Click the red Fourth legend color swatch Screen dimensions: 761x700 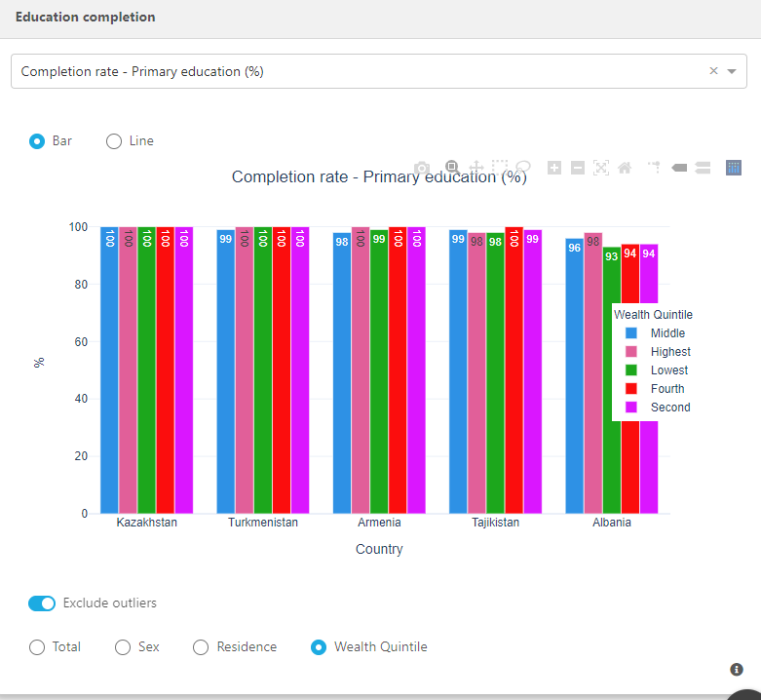[x=631, y=389]
